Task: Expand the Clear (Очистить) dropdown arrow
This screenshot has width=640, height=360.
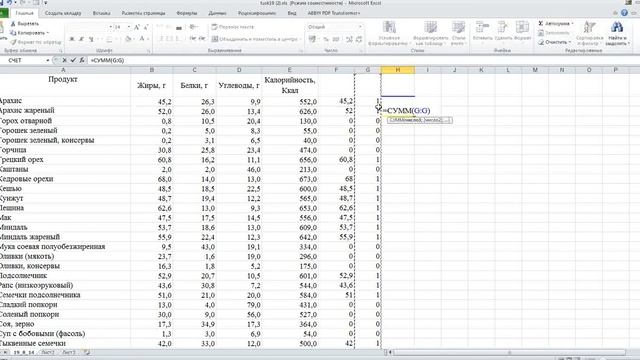Action: (x=569, y=42)
